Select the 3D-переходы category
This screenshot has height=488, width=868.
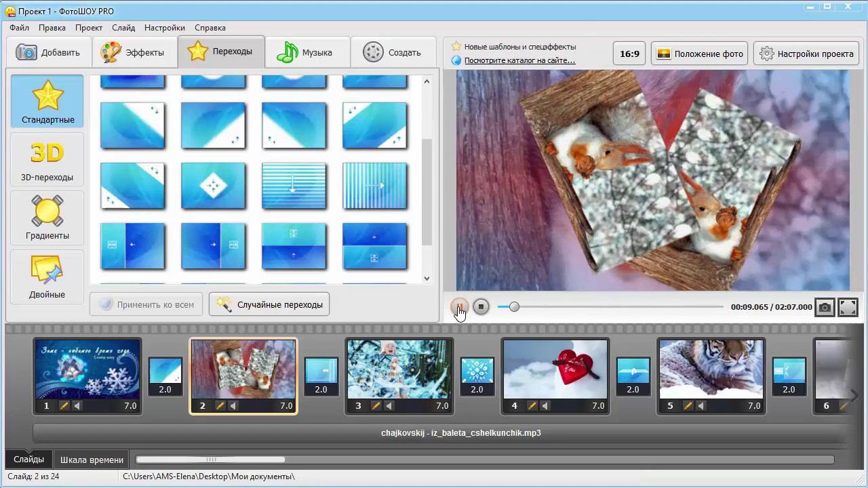click(47, 161)
